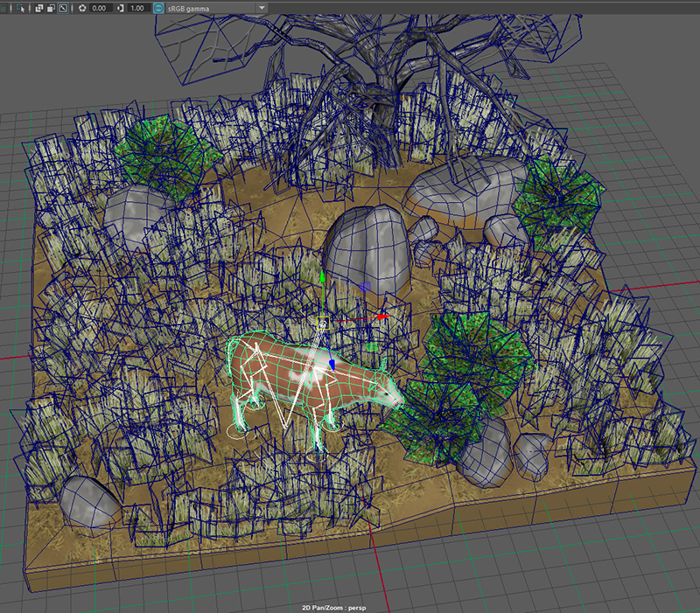Toggle the view transform on button
This screenshot has height=613, width=700.
pyautogui.click(x=158, y=8)
